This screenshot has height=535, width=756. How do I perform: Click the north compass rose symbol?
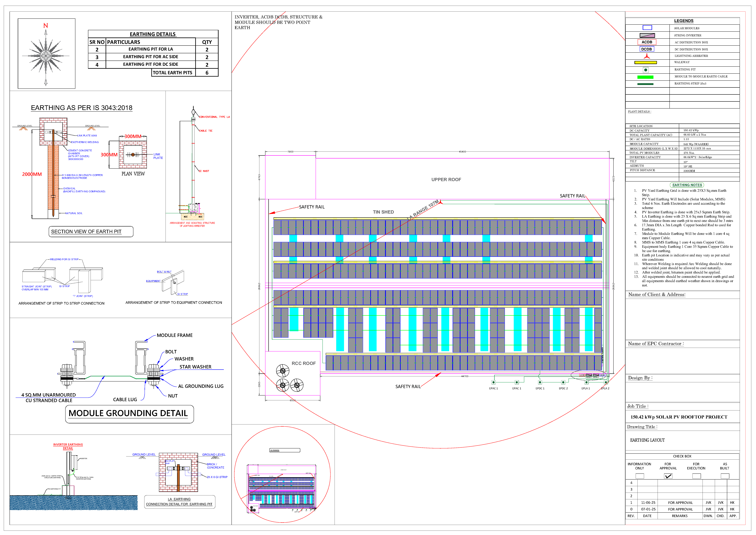(x=46, y=56)
